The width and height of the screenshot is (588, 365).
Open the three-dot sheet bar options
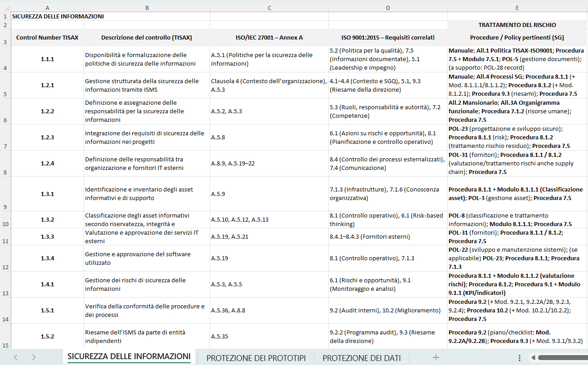pyautogui.click(x=520, y=358)
